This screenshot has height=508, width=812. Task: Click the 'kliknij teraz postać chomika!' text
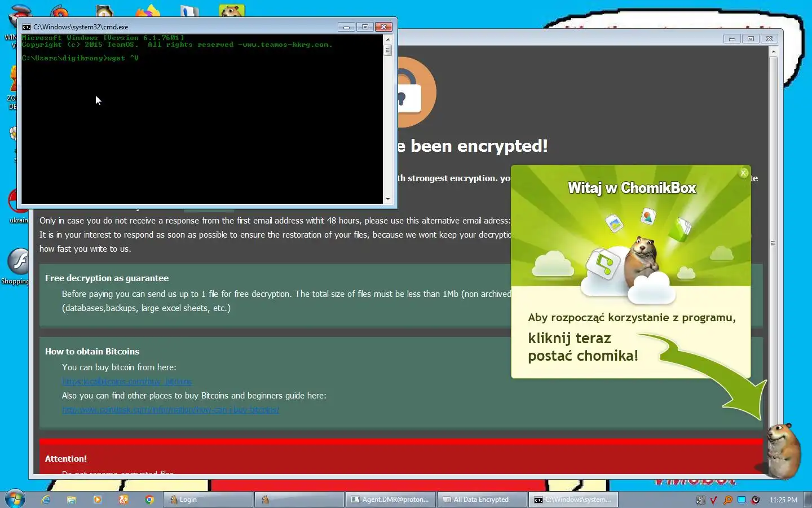coord(583,347)
